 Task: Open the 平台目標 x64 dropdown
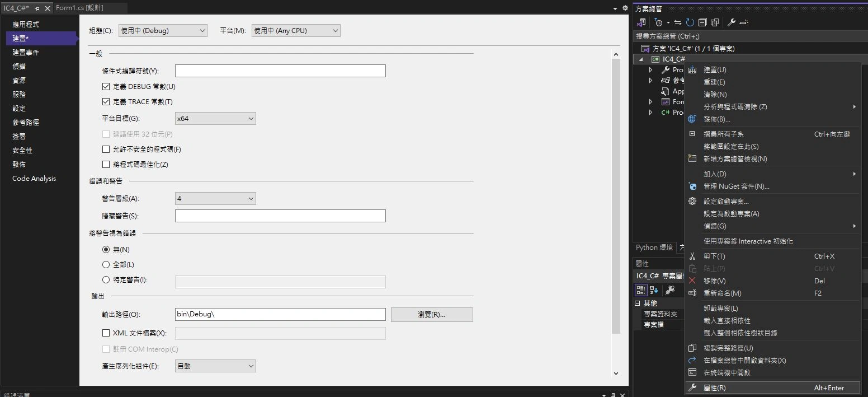coord(215,119)
